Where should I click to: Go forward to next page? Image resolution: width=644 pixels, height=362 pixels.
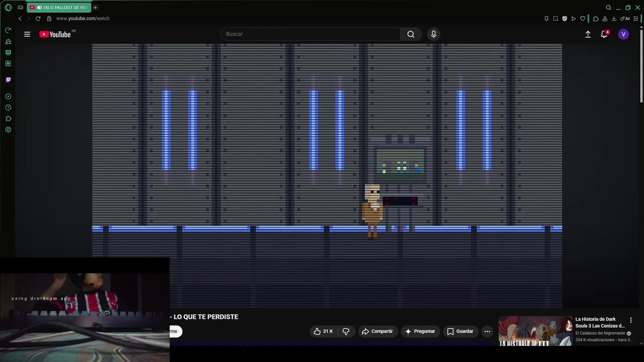[29, 19]
